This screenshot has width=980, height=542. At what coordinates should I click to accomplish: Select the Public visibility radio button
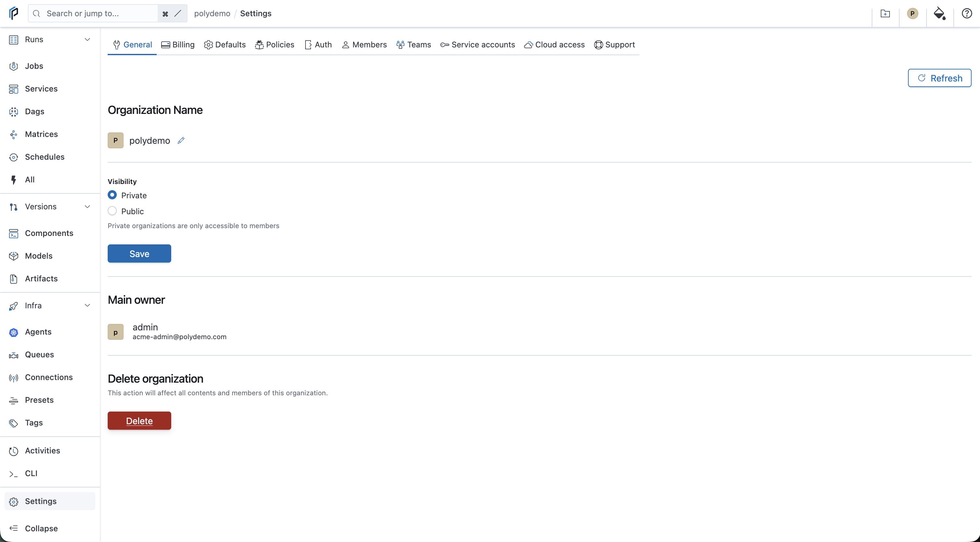click(112, 211)
